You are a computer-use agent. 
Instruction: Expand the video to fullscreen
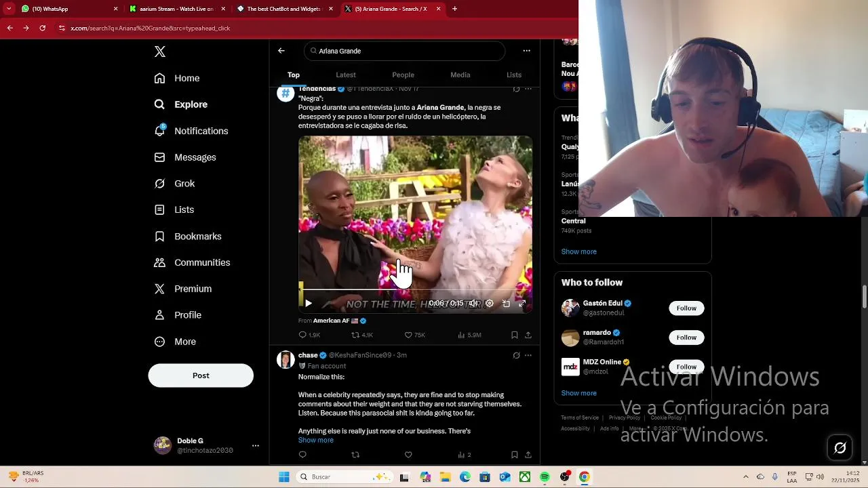click(522, 304)
